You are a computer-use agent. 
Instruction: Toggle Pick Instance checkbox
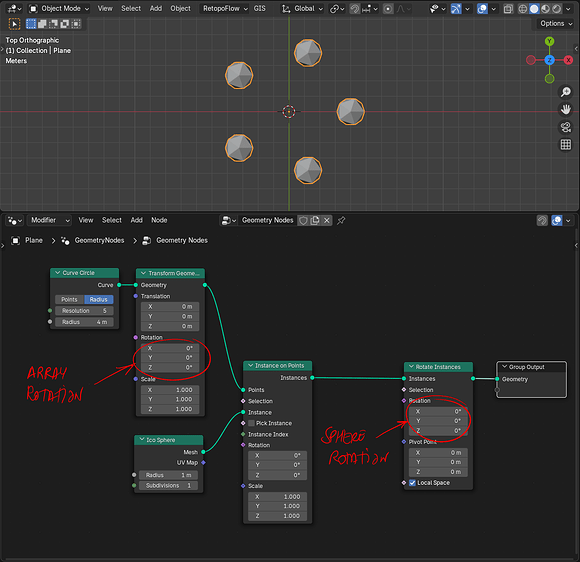click(x=252, y=423)
